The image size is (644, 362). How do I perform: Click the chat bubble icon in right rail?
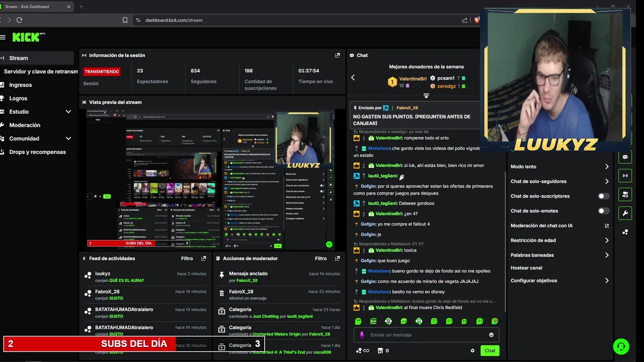(x=625, y=157)
